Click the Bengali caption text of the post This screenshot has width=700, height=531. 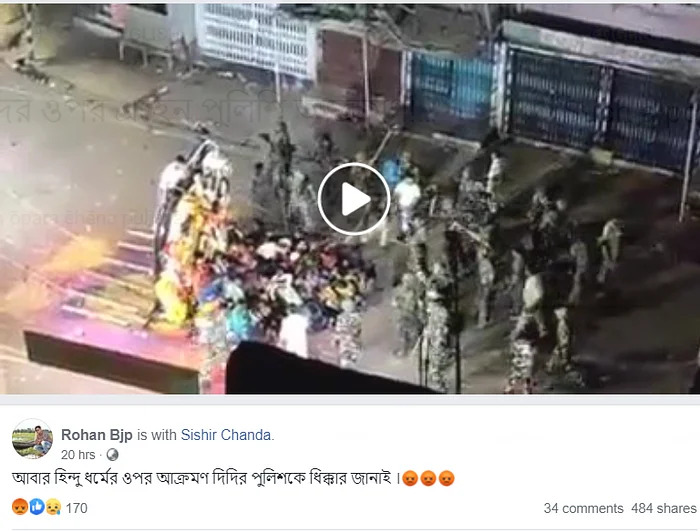pyautogui.click(x=205, y=478)
